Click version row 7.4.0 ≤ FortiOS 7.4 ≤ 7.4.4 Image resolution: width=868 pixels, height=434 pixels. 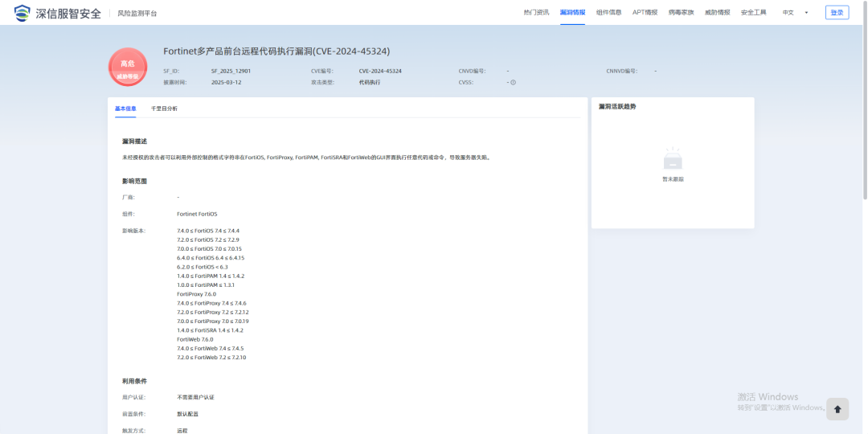click(x=208, y=231)
